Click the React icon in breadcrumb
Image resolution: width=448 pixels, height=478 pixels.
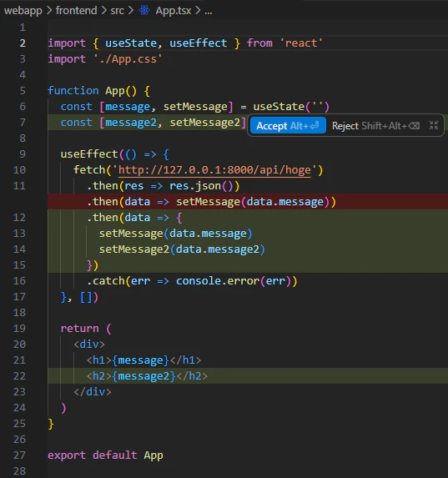click(x=144, y=10)
